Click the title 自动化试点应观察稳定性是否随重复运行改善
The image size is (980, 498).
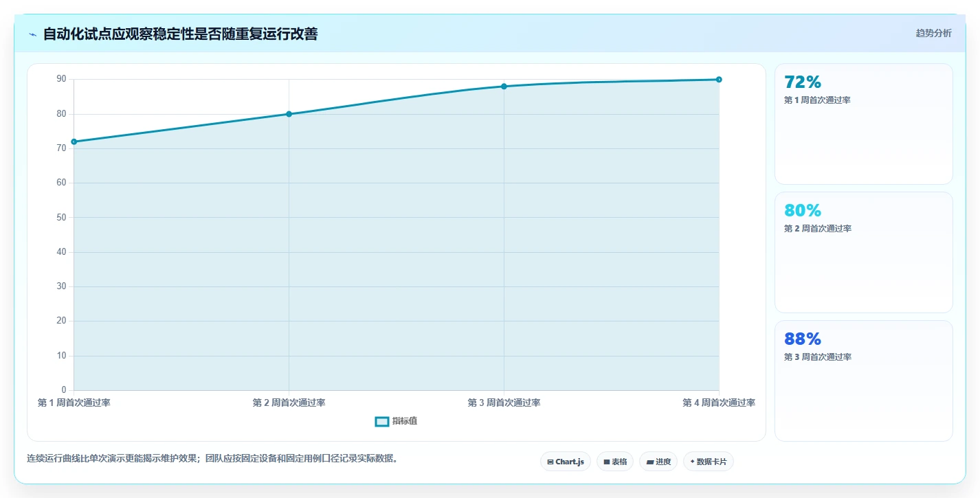[x=180, y=34]
